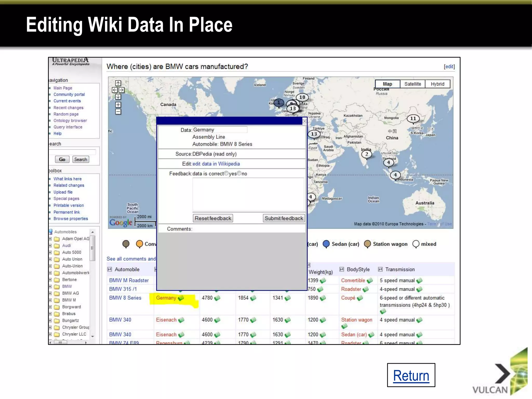532x399 pixels.
Task: Click the feedback icon beside Germany
Action: pyautogui.click(x=181, y=298)
